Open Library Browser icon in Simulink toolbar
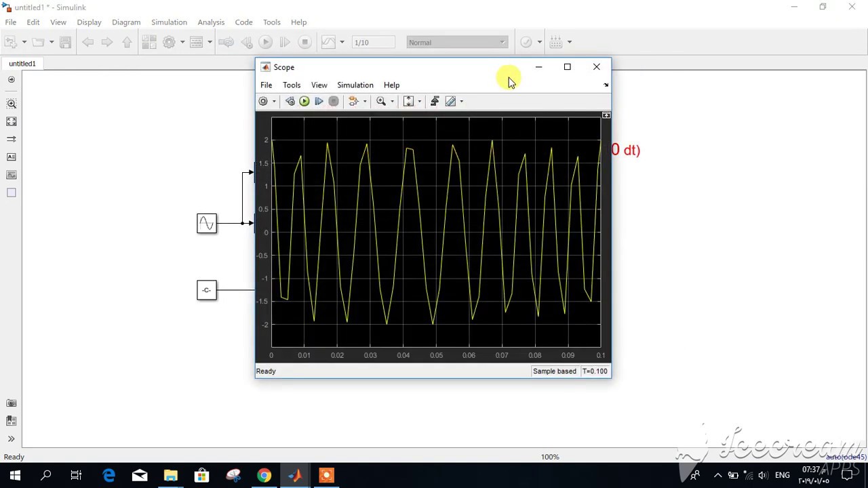868x488 pixels. pyautogui.click(x=150, y=42)
